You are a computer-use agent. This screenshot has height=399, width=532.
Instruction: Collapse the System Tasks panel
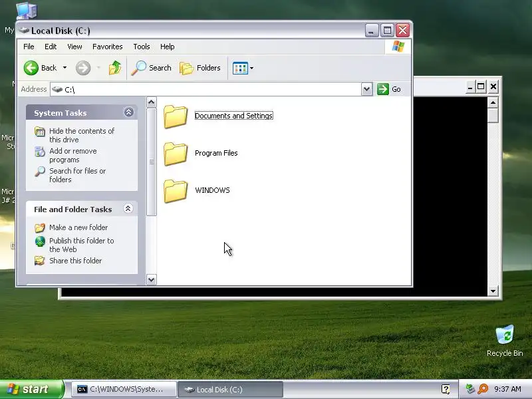[128, 112]
